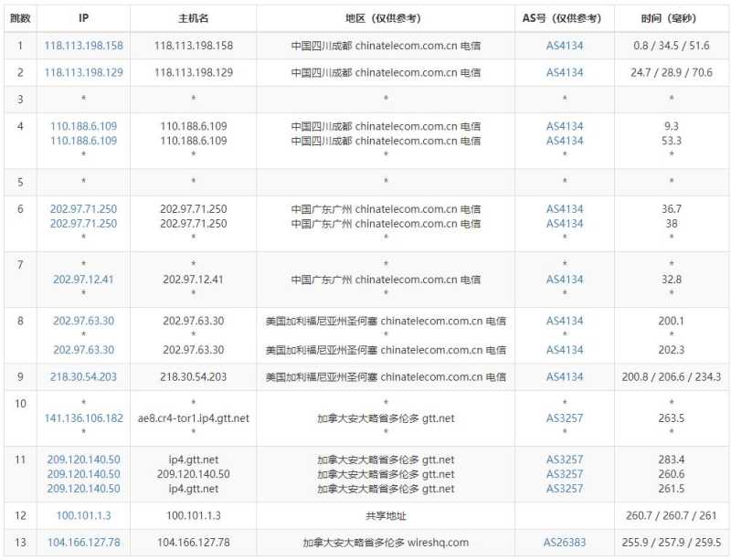Select the 118.113.198.129 hostname in hop 2
This screenshot has width=731, height=560.
click(194, 73)
